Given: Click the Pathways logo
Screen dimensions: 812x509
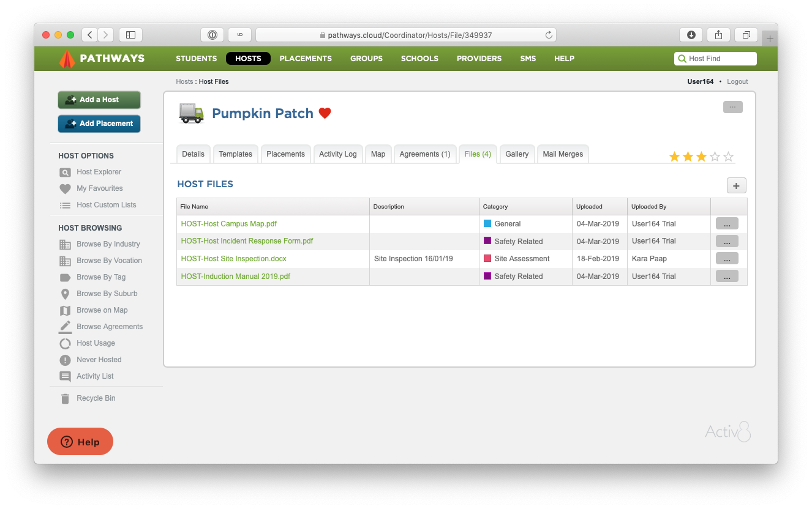Looking at the screenshot, I should [102, 59].
